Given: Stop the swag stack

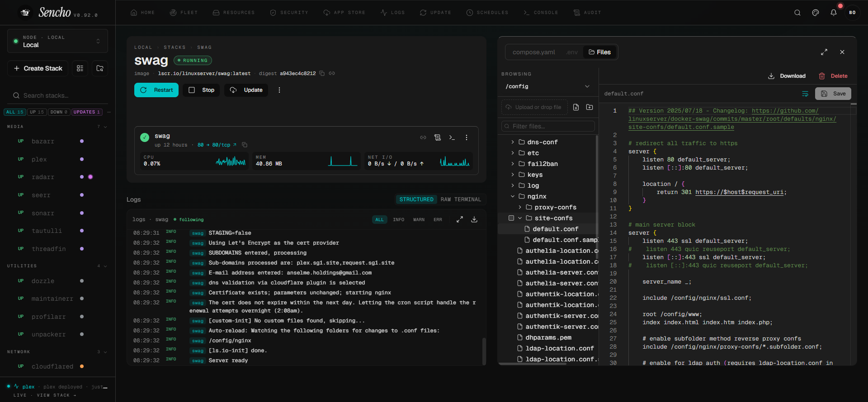Looking at the screenshot, I should [201, 90].
